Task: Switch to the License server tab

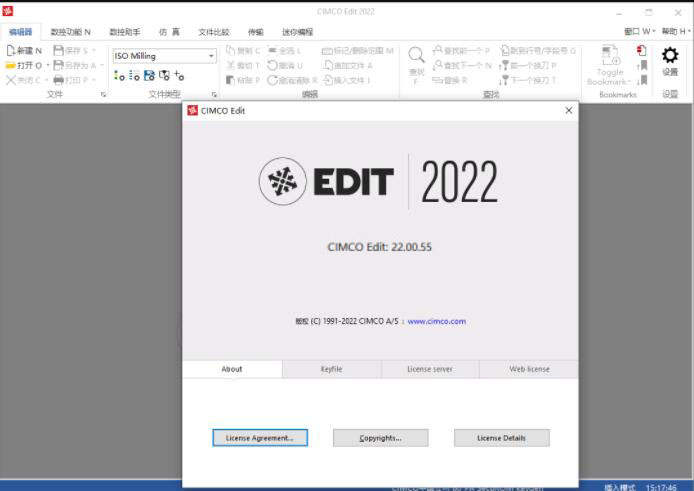Action: click(x=430, y=369)
